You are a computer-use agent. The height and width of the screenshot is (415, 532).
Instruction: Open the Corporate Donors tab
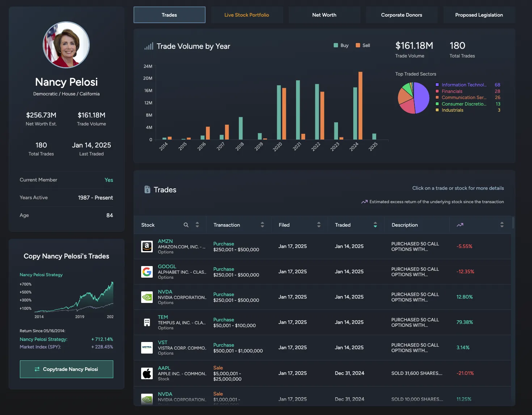402,15
